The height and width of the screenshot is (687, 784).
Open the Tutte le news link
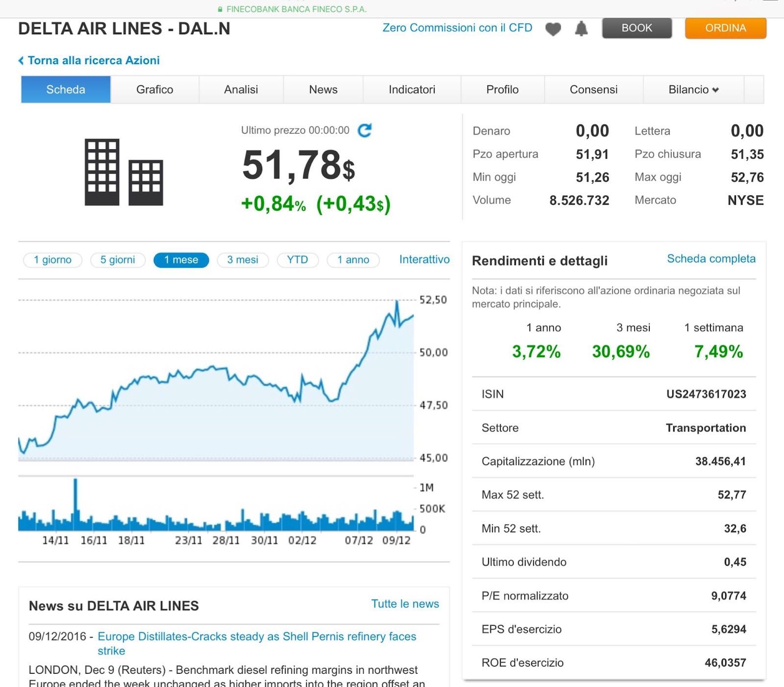[405, 604]
